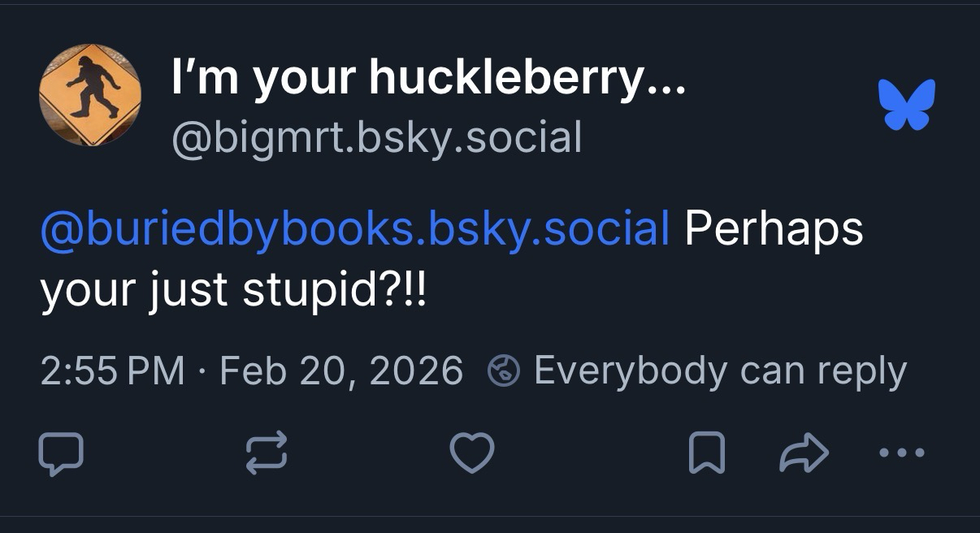Click the 2:55 PM time text
Screen dimensions: 980x533
point(112,372)
